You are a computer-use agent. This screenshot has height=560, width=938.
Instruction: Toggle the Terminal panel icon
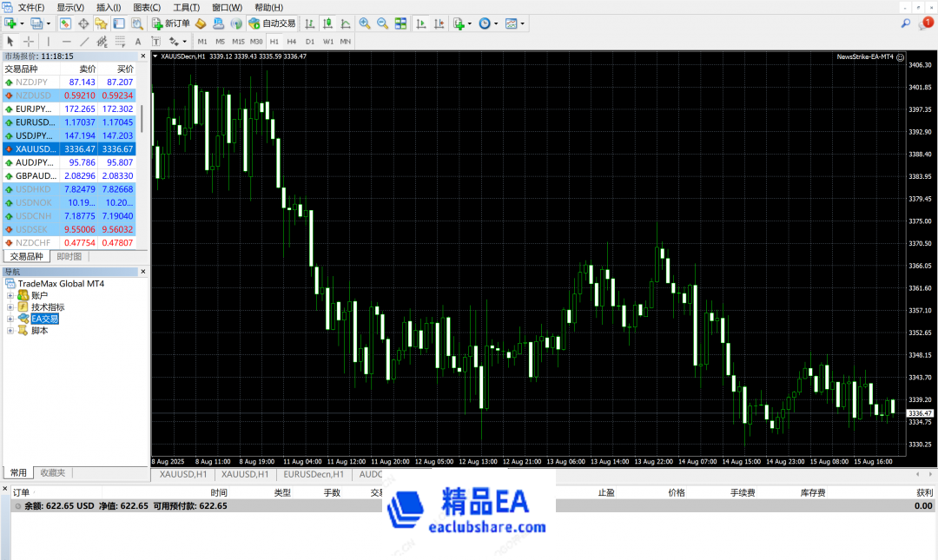coord(119,23)
